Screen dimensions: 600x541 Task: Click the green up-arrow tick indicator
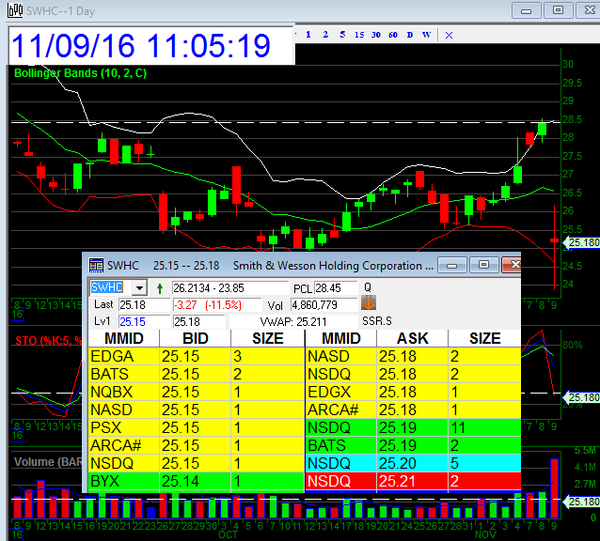[x=161, y=288]
